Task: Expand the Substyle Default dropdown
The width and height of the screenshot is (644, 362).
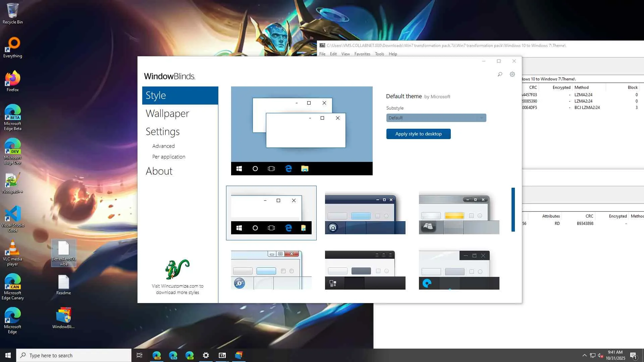Action: [436, 118]
